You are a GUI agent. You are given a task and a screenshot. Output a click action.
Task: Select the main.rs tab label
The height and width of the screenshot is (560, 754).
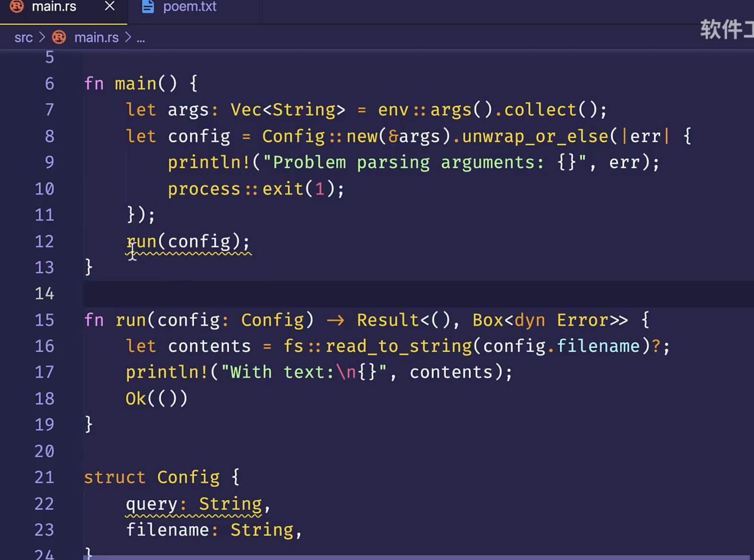click(x=54, y=7)
